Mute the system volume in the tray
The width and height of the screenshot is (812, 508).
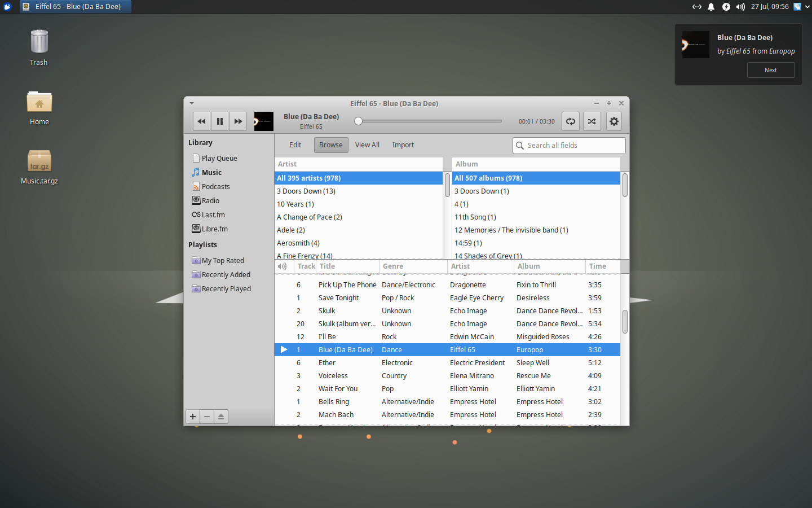[740, 7]
